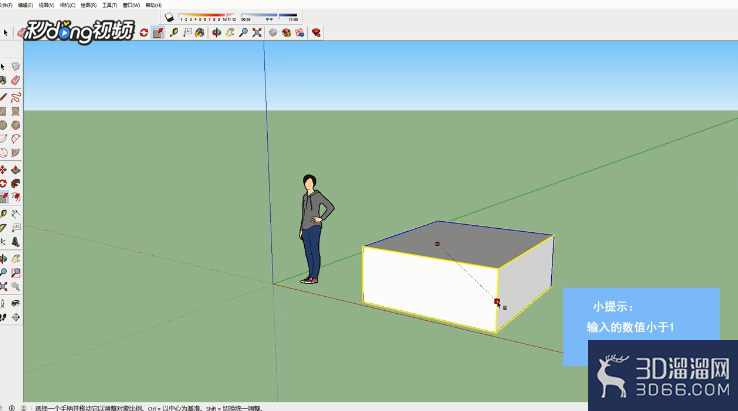The height and width of the screenshot is (411, 738).
Task: Select the Pan hand tool in top toolbar
Action: 230,32
